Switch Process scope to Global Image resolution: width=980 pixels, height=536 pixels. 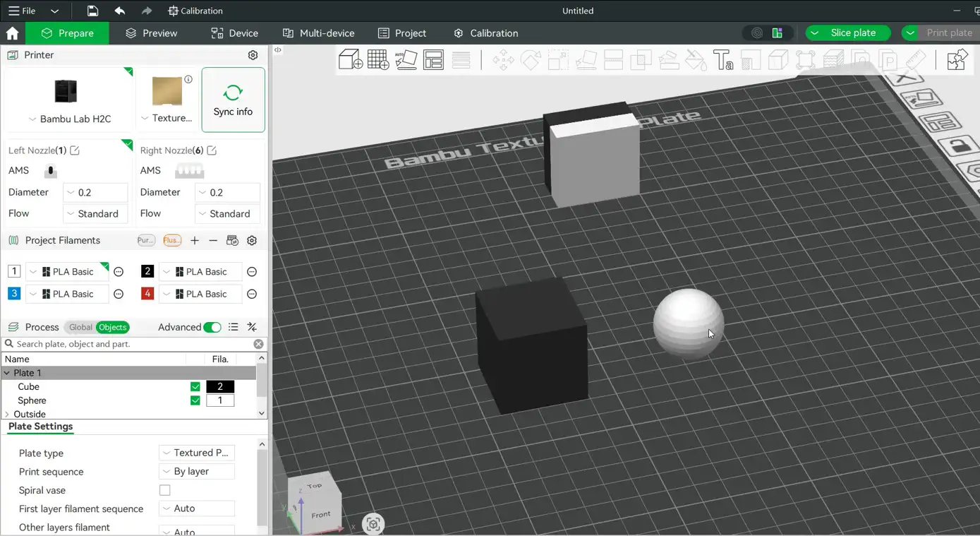pos(80,327)
